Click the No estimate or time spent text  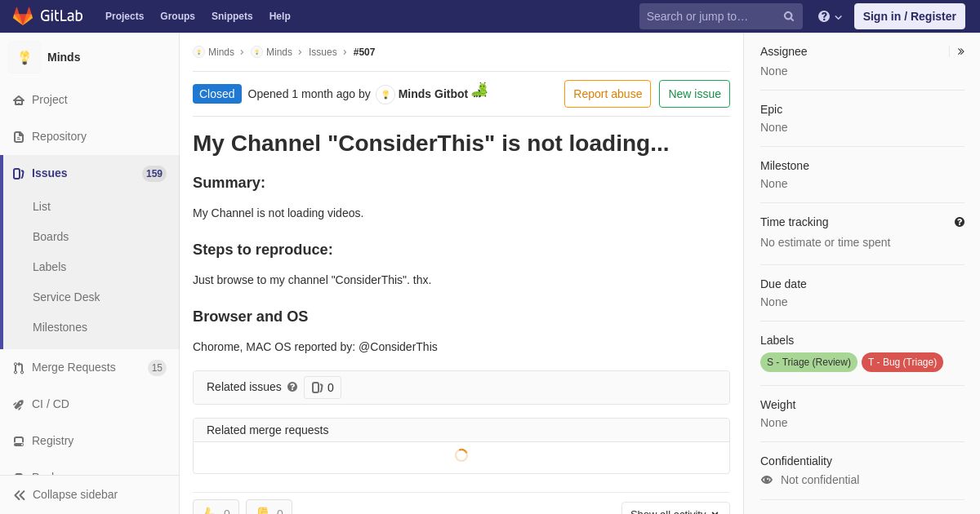(825, 242)
